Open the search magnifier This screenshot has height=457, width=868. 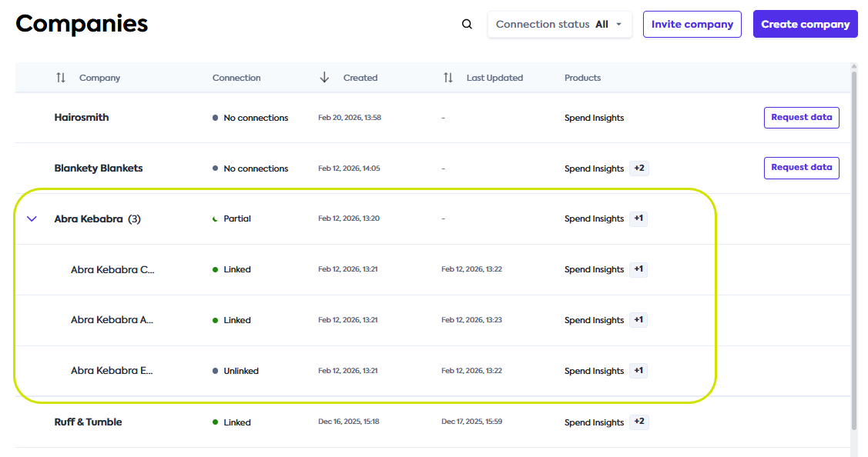(x=467, y=24)
